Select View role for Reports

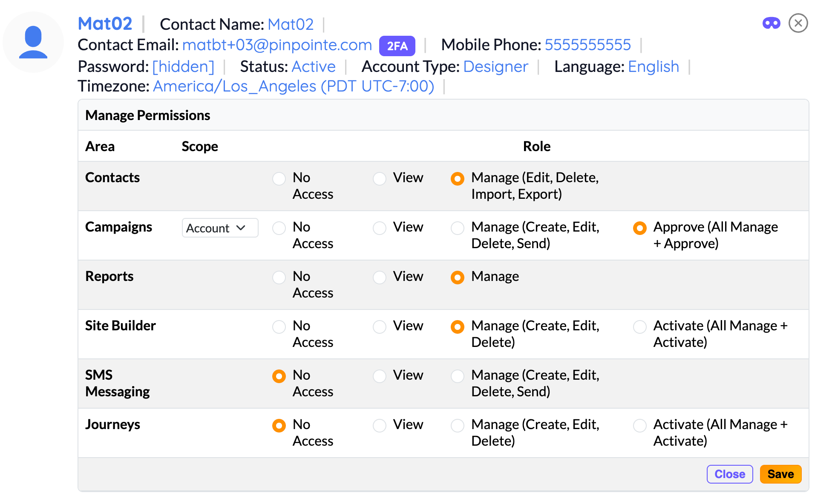pos(380,277)
